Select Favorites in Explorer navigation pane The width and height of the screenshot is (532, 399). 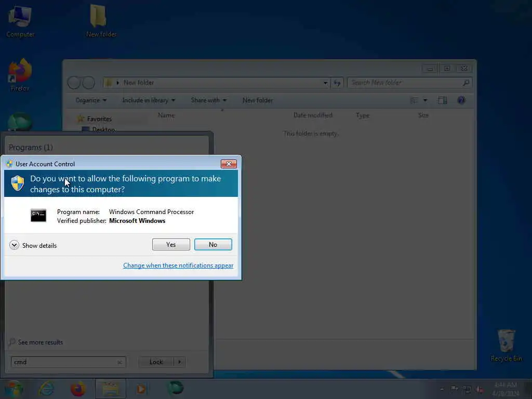pos(99,119)
